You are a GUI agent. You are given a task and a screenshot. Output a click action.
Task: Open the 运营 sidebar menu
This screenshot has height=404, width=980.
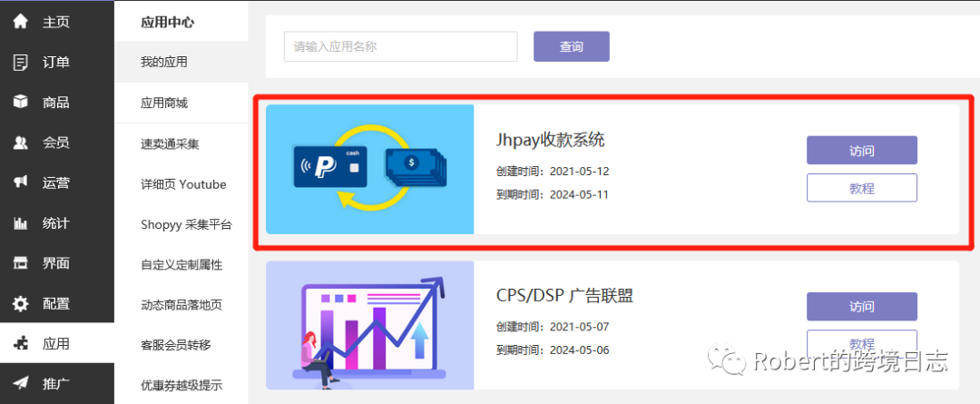pos(57,182)
